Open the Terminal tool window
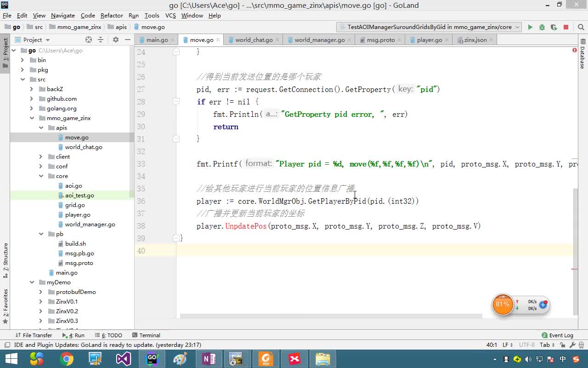 click(x=146, y=335)
